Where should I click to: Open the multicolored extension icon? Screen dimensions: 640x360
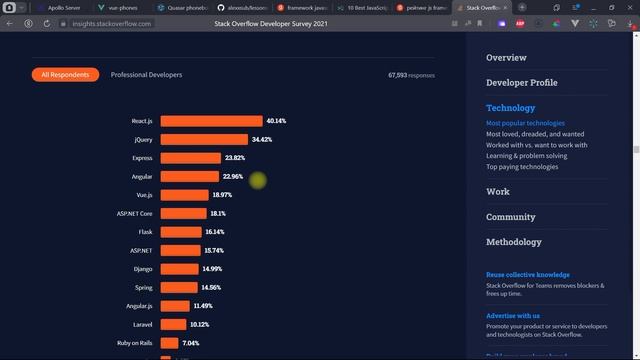coord(556,24)
